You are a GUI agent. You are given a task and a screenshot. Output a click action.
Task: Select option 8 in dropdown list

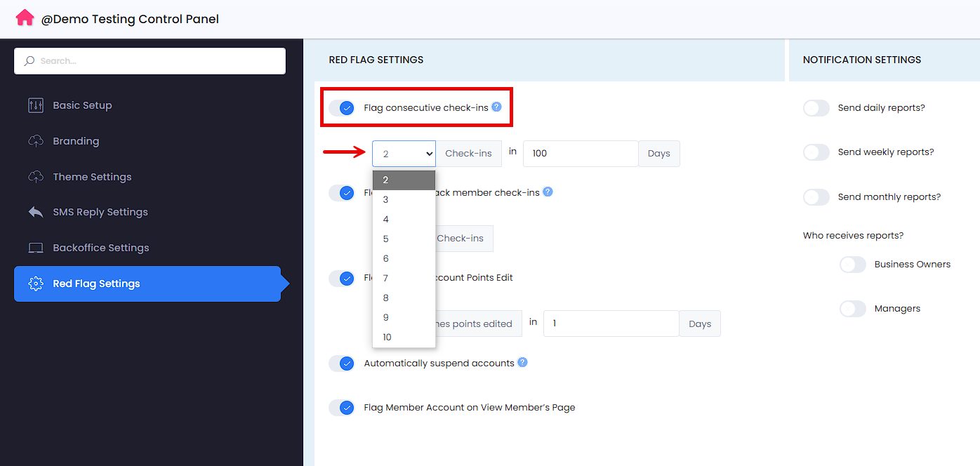[x=404, y=298]
